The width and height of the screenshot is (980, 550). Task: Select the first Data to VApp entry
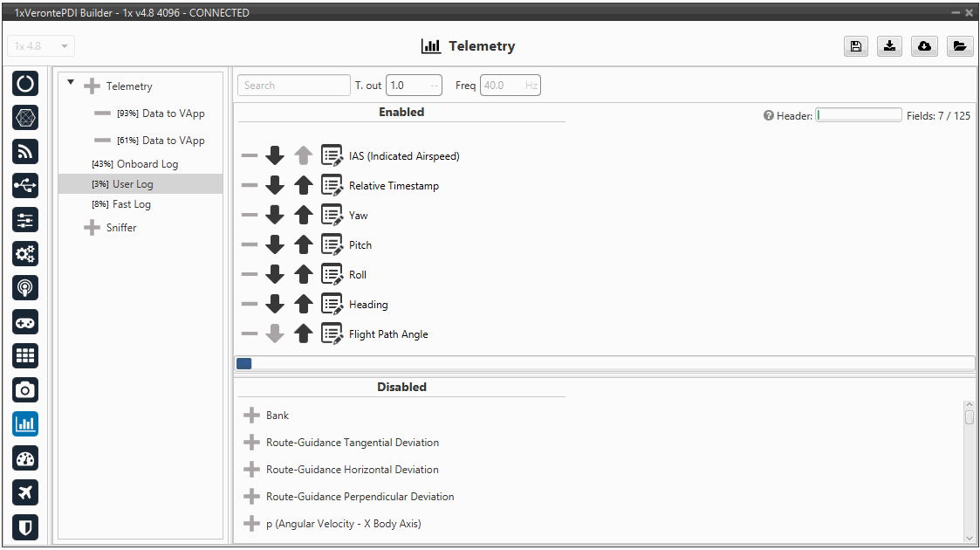(x=173, y=113)
